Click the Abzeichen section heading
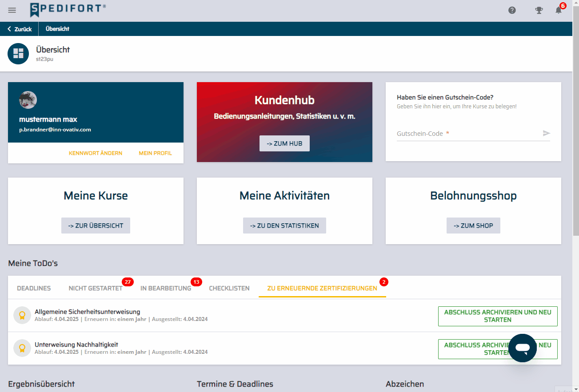 [x=405, y=384]
